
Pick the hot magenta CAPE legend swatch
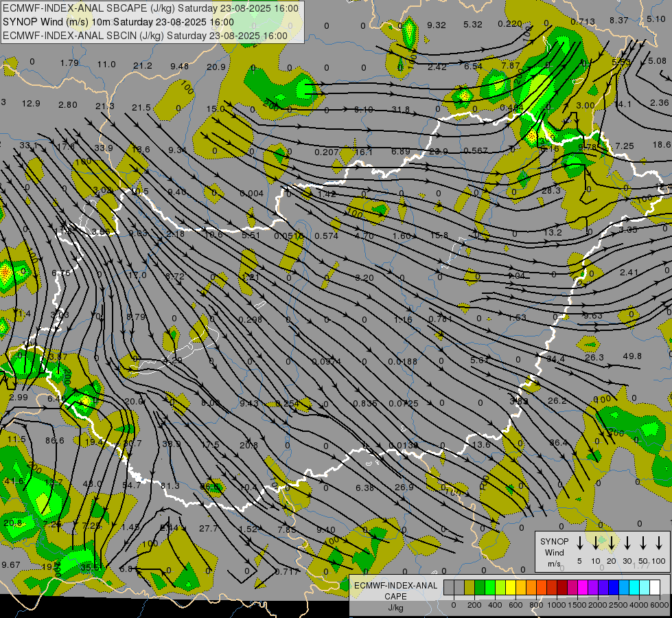(583, 587)
